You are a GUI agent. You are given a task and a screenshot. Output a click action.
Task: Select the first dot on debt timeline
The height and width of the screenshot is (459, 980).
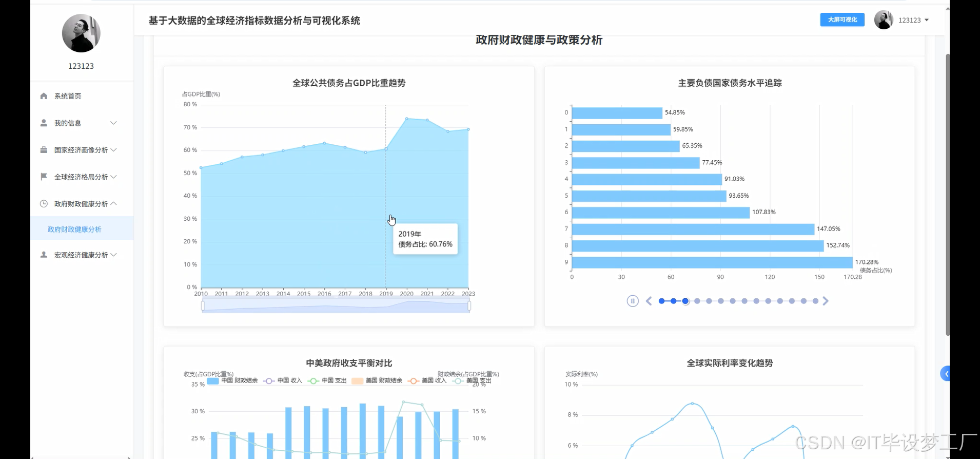(661, 301)
